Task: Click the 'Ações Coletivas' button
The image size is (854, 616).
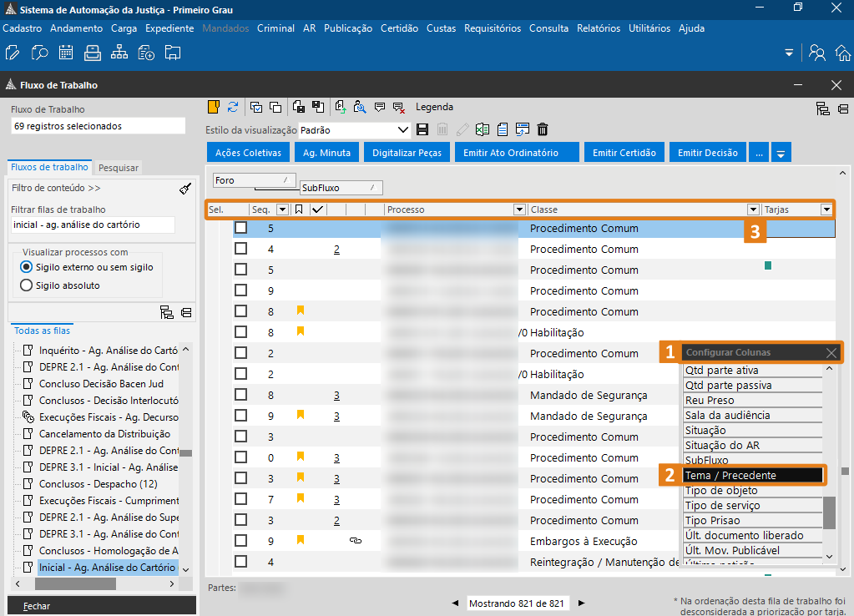Action: 249,153
